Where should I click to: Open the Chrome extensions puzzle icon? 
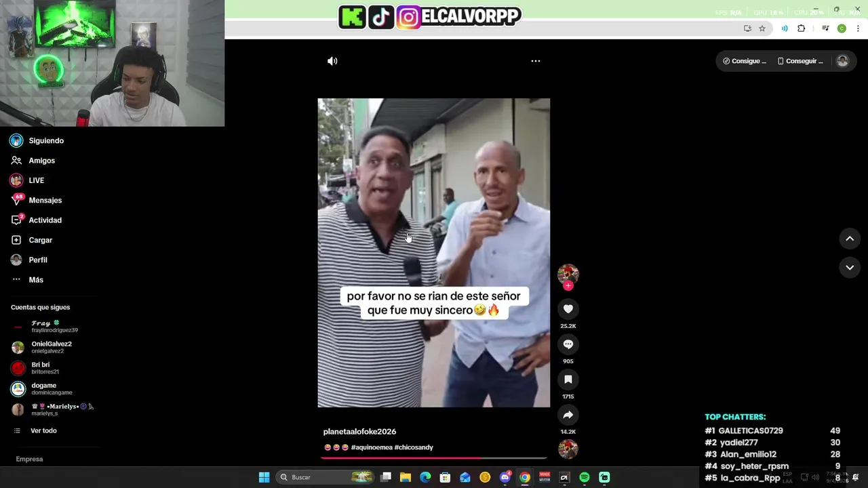click(802, 28)
